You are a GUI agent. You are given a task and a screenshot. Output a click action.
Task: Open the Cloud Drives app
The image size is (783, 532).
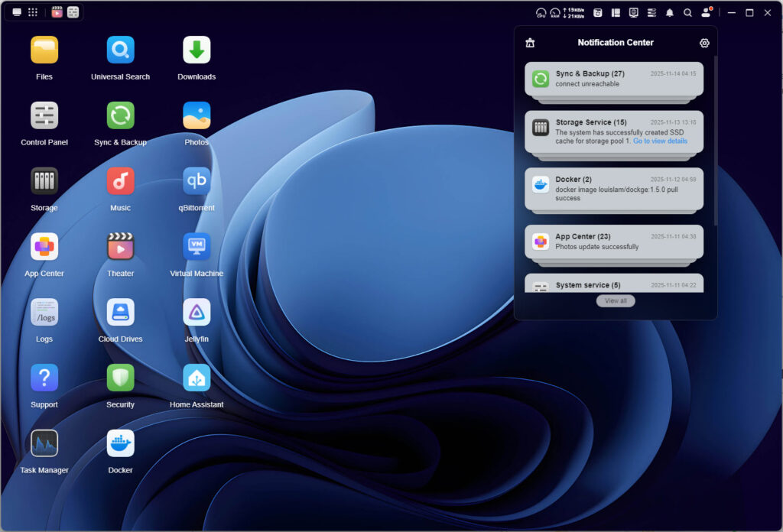(x=120, y=313)
